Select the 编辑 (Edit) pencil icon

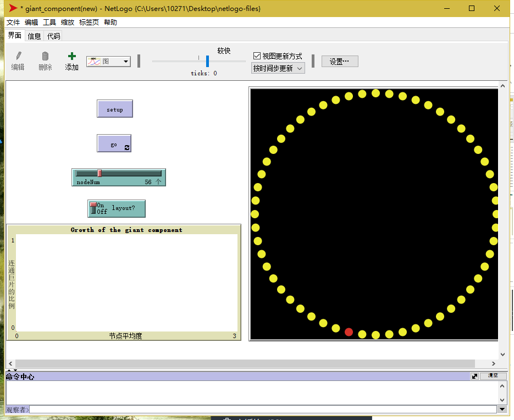click(x=18, y=57)
